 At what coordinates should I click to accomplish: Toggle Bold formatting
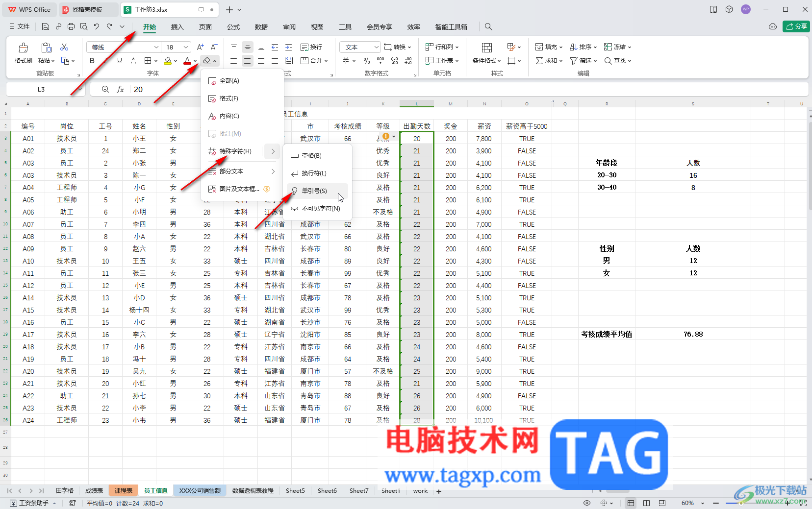point(92,61)
